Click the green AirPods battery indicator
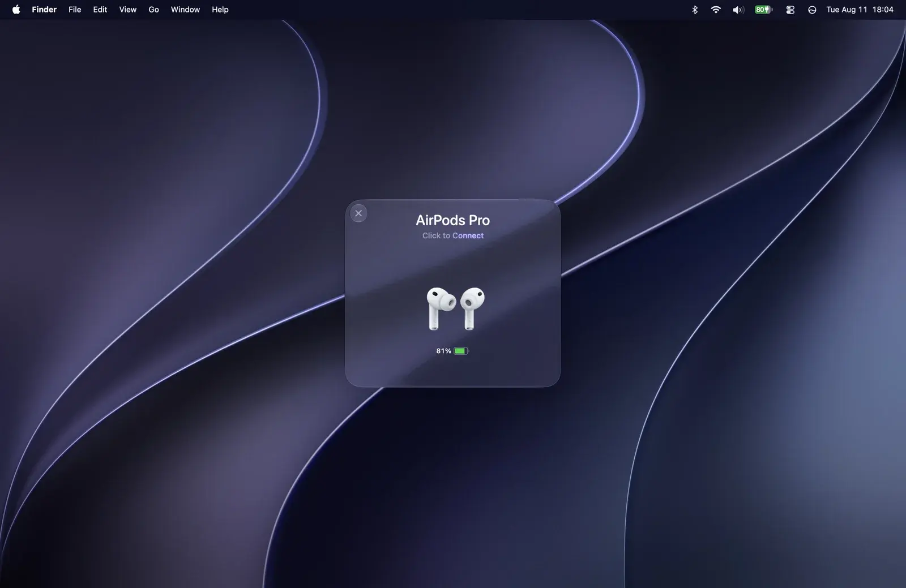Viewport: 906px width, 588px height. (x=461, y=351)
